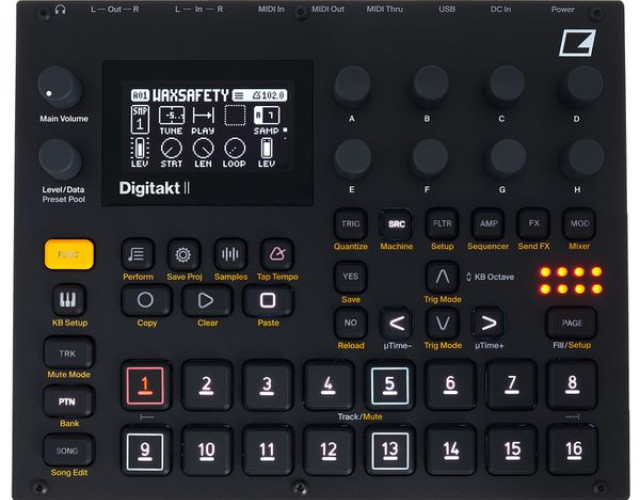The height and width of the screenshot is (500, 640).
Task: Click the YES Save button
Action: 350,277
